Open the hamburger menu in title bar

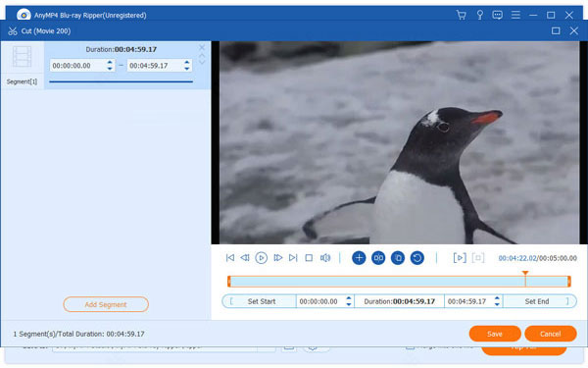(515, 15)
